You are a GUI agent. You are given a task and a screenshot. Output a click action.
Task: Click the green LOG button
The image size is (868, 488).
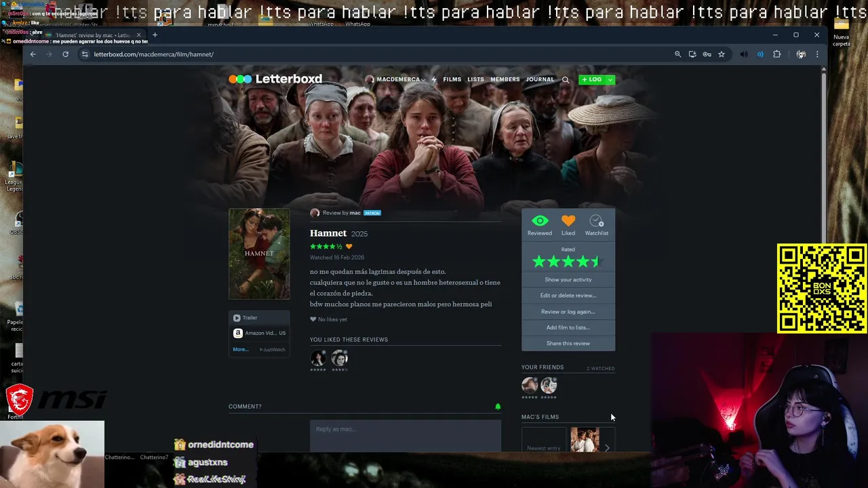[591, 79]
